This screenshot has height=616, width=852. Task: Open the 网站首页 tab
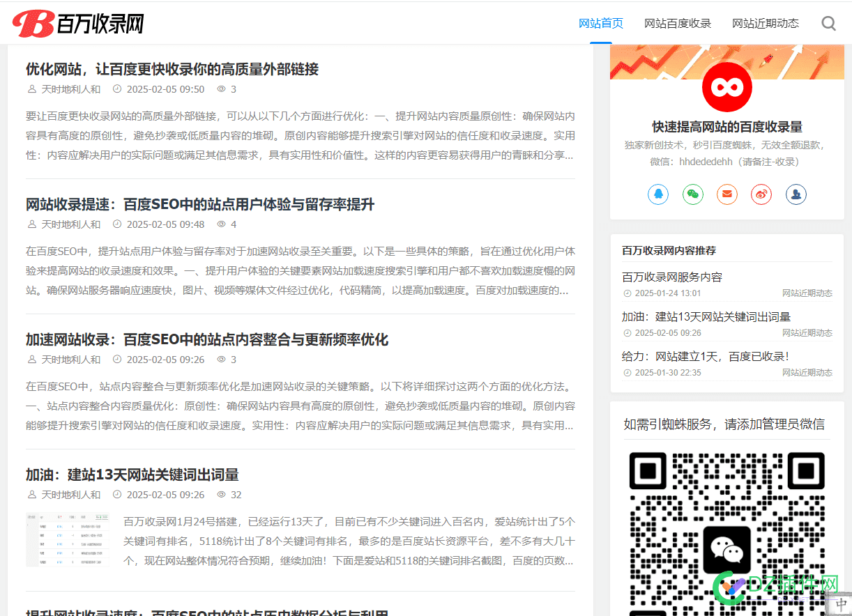point(601,23)
